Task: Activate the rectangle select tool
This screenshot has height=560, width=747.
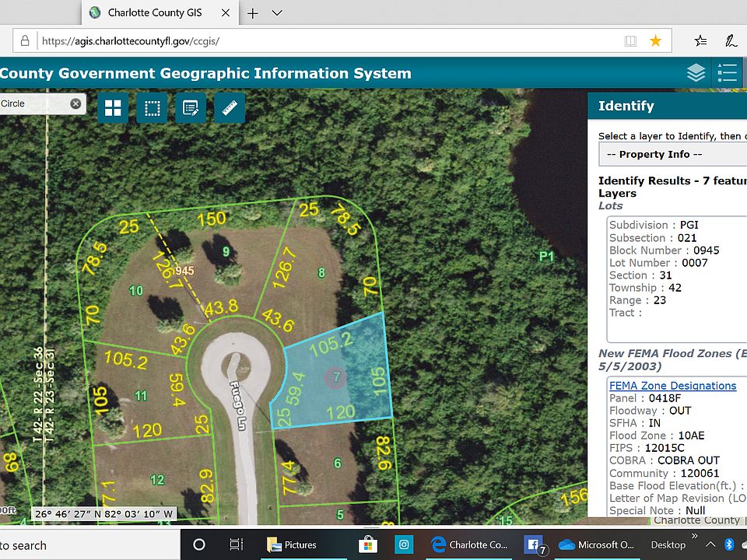Action: (x=152, y=108)
